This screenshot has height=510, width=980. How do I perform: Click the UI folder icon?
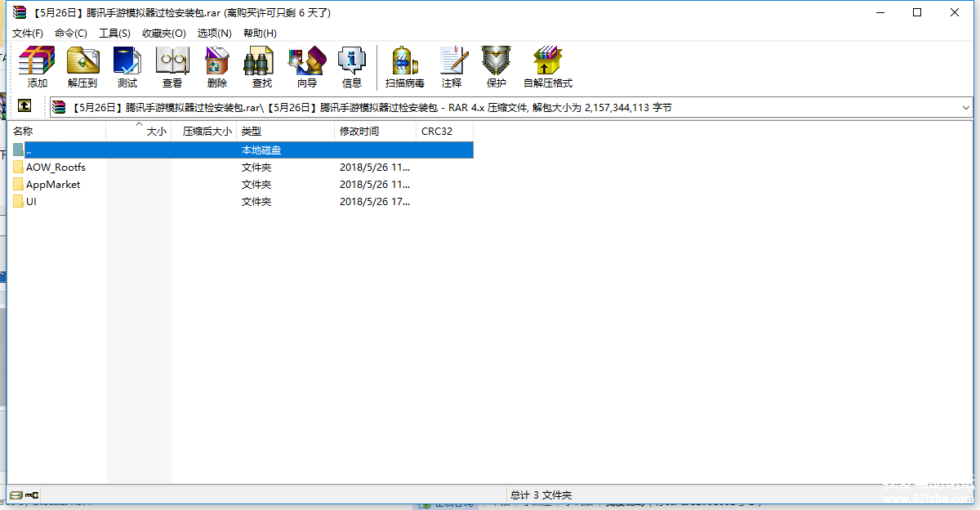pyautogui.click(x=18, y=202)
